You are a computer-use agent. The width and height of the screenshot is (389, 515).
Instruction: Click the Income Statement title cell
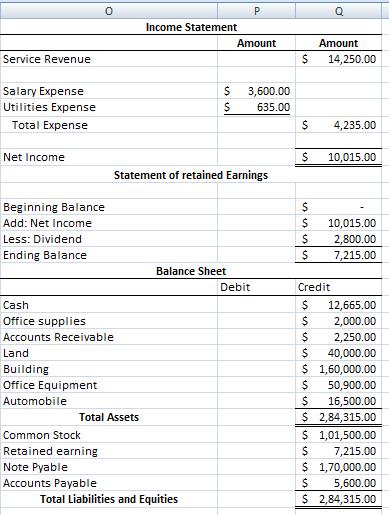coord(191,27)
